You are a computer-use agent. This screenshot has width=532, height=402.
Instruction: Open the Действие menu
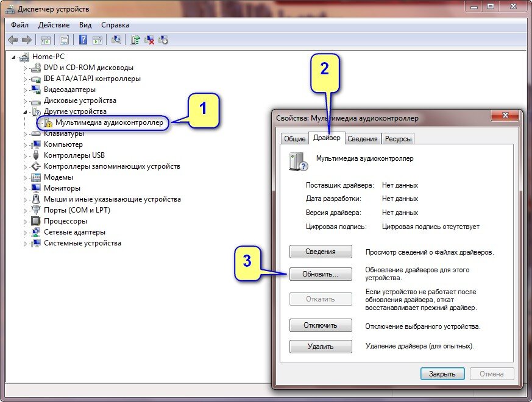click(54, 25)
